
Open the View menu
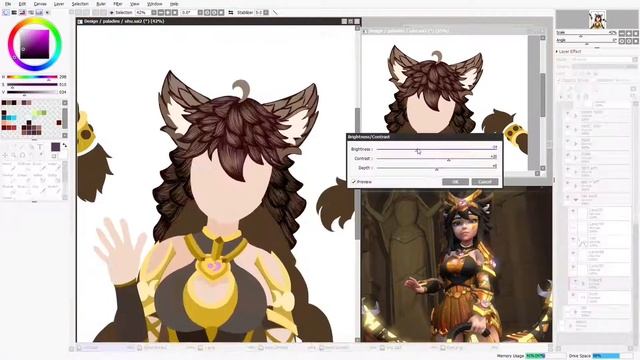click(x=135, y=4)
